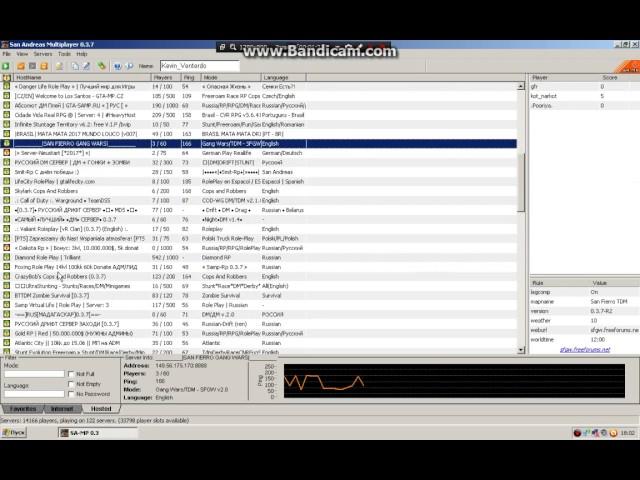Click the Windows Start button
Screen dimensions: 640x480
(14, 433)
